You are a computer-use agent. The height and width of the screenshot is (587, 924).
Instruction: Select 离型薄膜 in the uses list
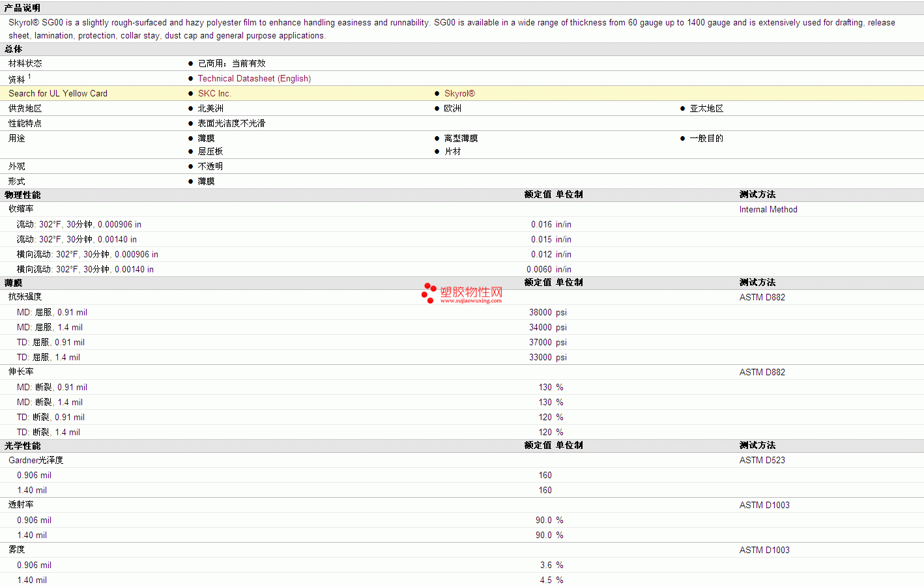point(461,138)
